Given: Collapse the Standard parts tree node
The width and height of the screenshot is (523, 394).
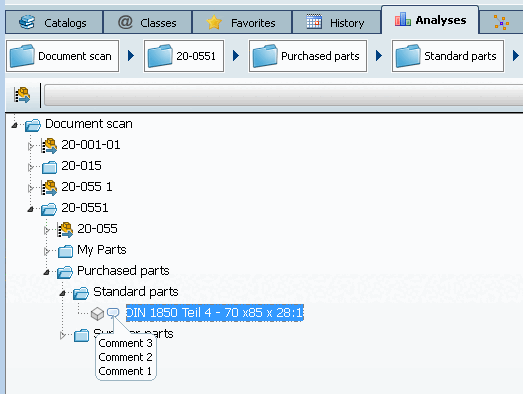Looking at the screenshot, I should [62, 293].
